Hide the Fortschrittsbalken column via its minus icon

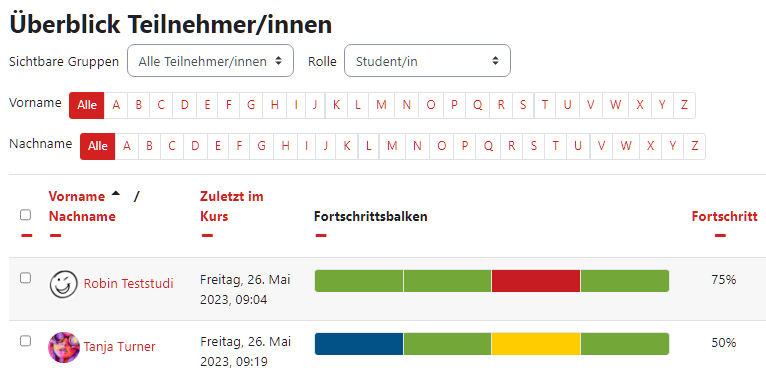[320, 236]
